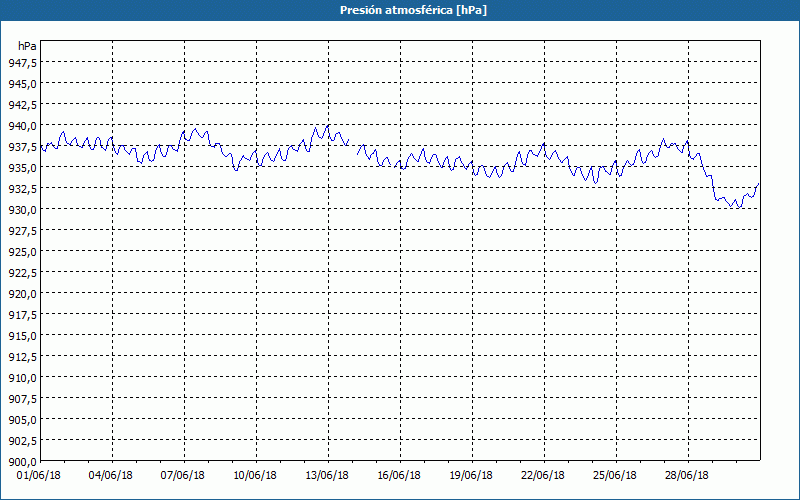Click the 10/06/18 date label

coord(255,476)
